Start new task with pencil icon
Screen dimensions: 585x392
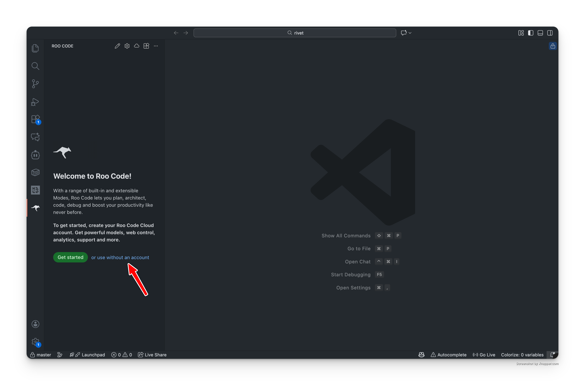pyautogui.click(x=117, y=46)
